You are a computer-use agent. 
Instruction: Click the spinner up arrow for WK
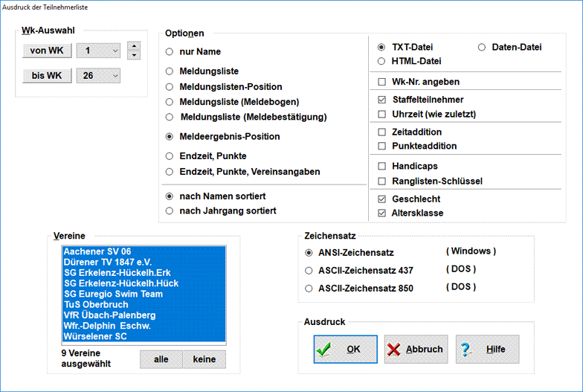[x=133, y=46]
